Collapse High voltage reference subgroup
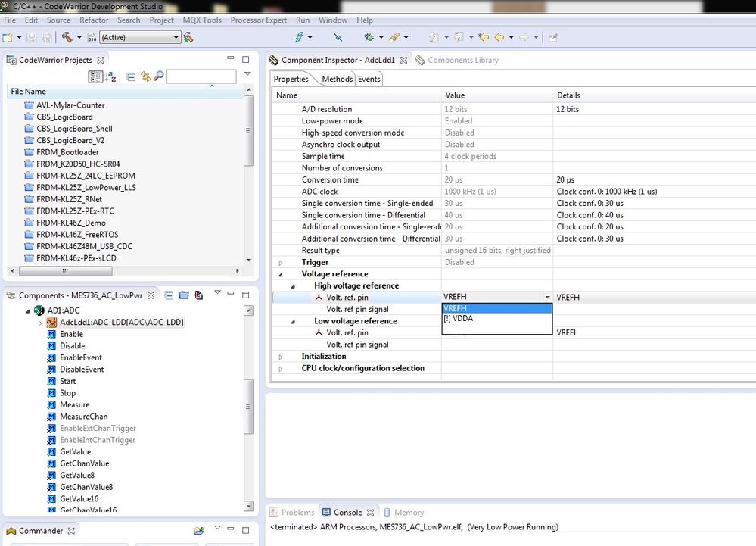Image resolution: width=756 pixels, height=546 pixels. pos(293,286)
